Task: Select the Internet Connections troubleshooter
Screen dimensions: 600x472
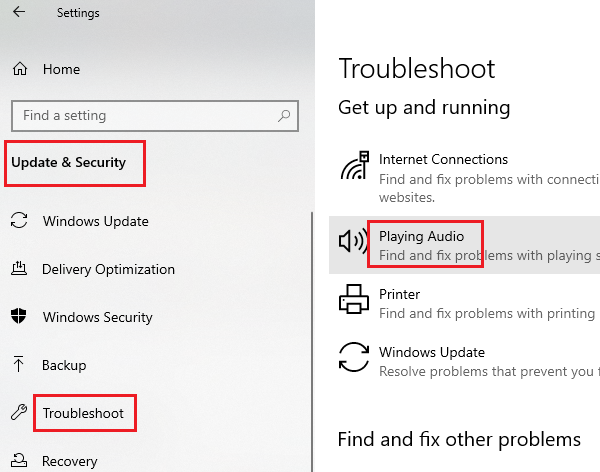Action: point(443,159)
